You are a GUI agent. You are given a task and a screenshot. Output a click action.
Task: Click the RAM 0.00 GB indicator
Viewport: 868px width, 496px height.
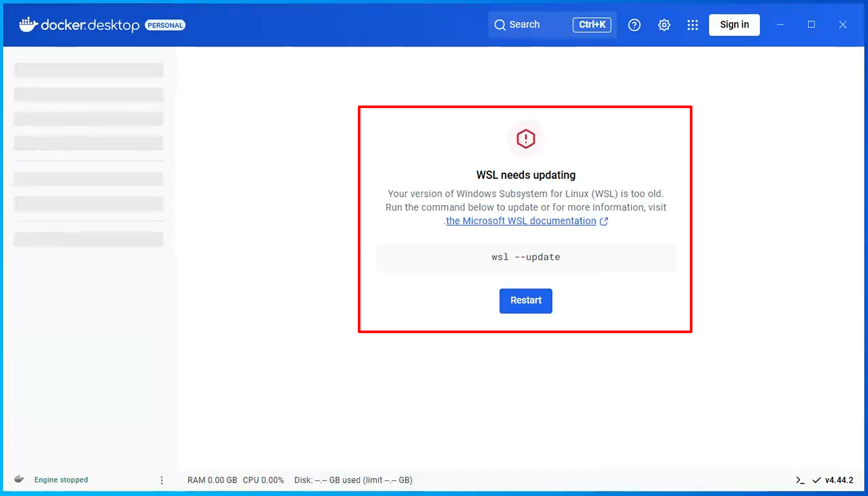(212, 480)
